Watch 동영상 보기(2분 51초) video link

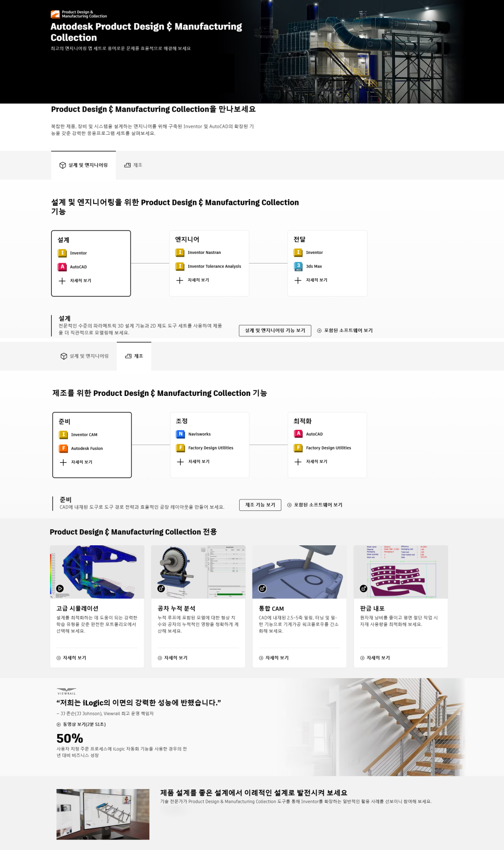81,724
